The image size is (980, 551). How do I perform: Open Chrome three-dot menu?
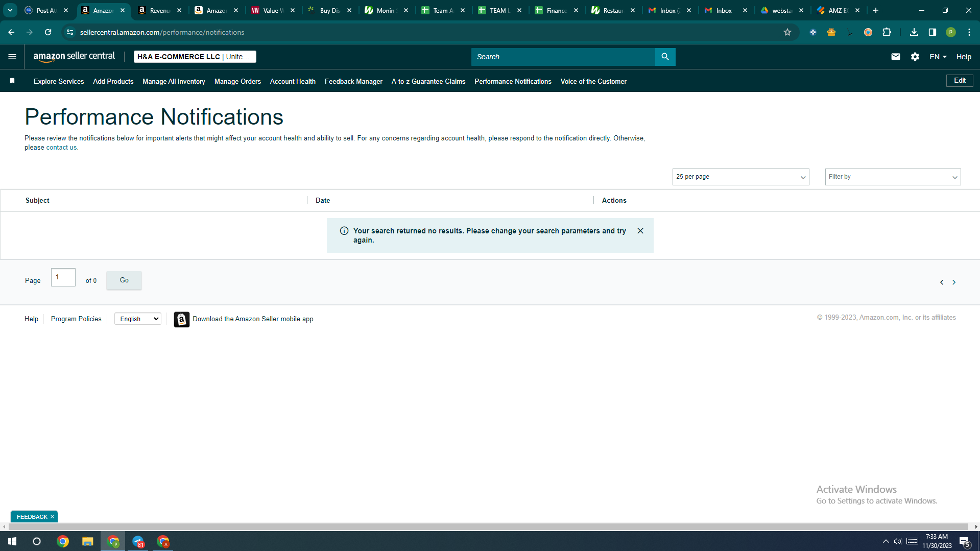click(x=969, y=32)
